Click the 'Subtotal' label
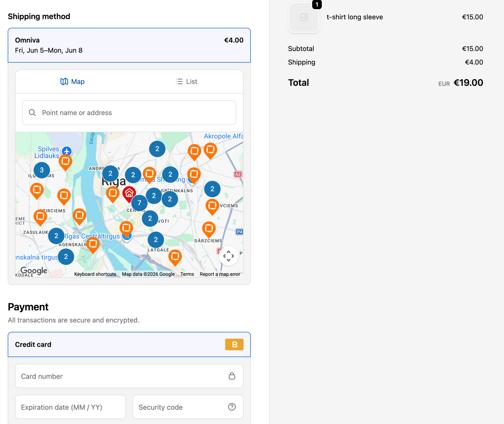The width and height of the screenshot is (504, 424). pyautogui.click(x=301, y=49)
